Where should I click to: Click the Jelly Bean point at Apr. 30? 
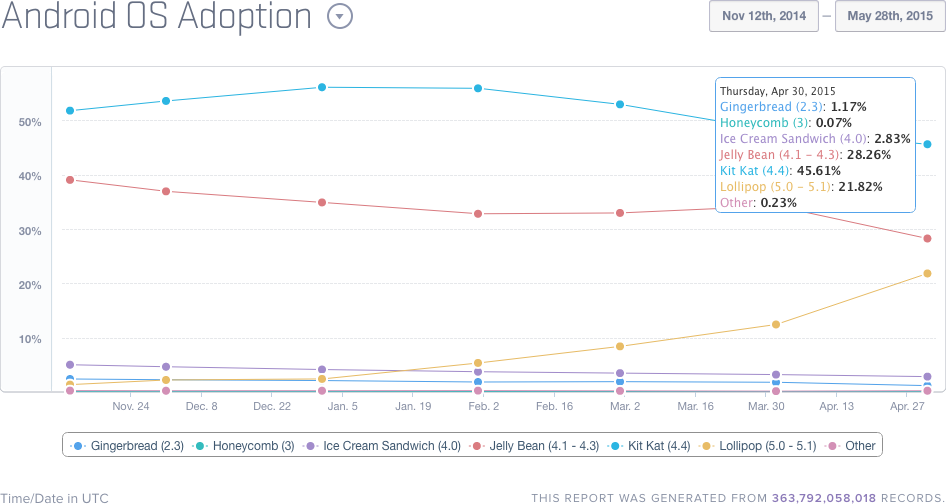click(928, 238)
